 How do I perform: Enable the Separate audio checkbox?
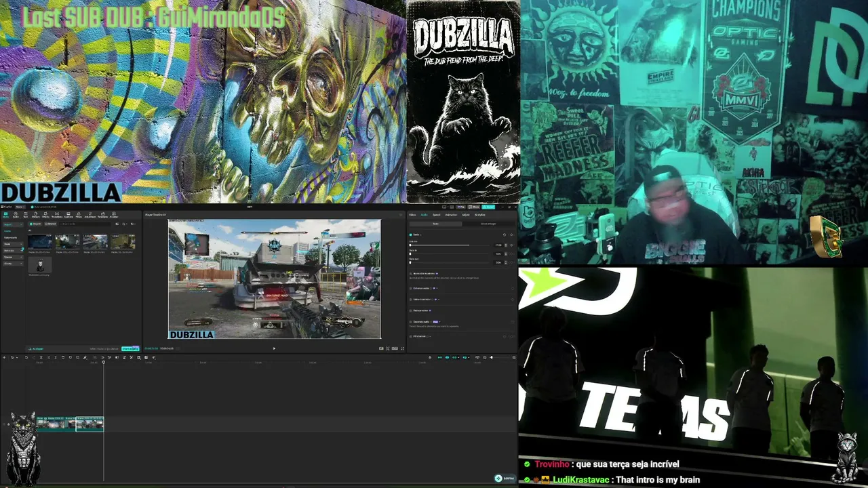(411, 322)
